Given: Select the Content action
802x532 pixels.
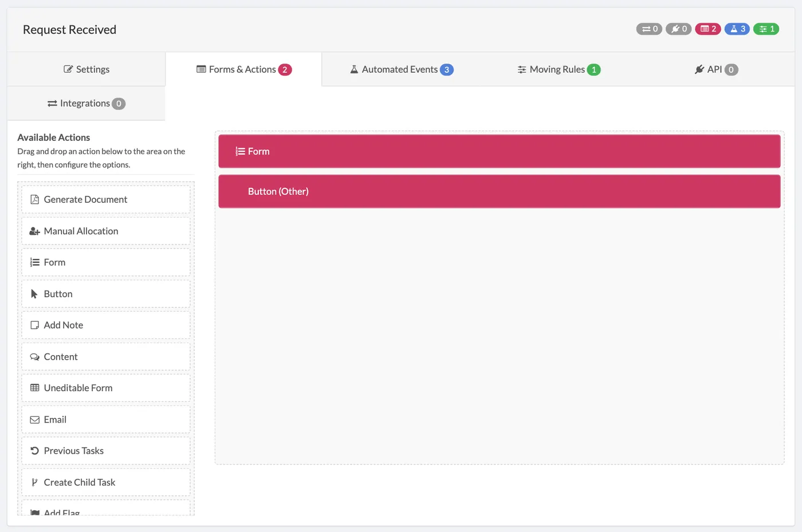Looking at the screenshot, I should [x=106, y=357].
